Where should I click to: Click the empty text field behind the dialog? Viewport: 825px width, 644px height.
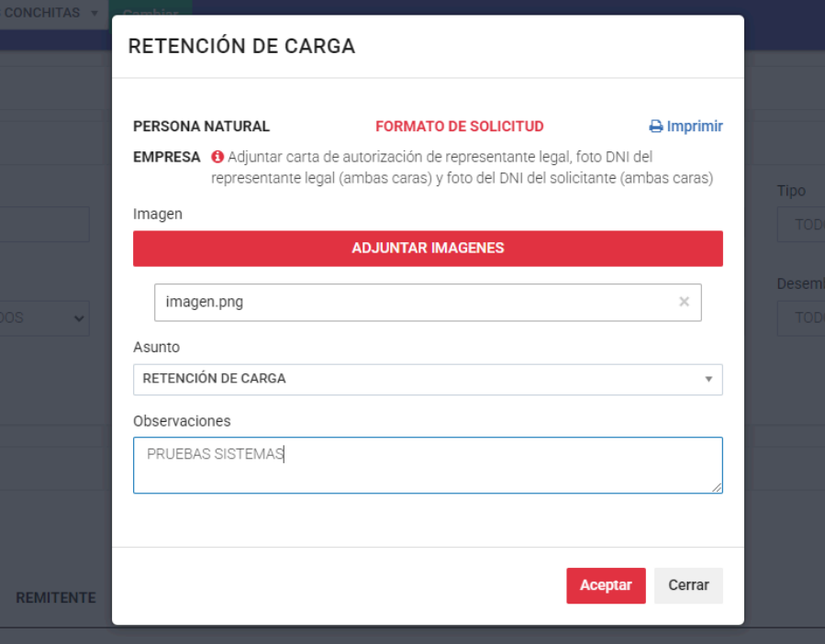click(46, 225)
